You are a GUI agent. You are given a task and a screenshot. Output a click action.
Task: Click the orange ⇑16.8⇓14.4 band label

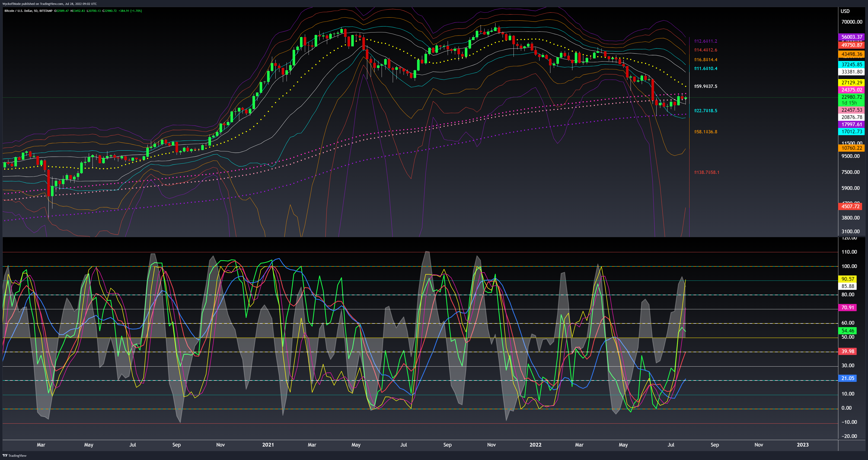tap(705, 60)
